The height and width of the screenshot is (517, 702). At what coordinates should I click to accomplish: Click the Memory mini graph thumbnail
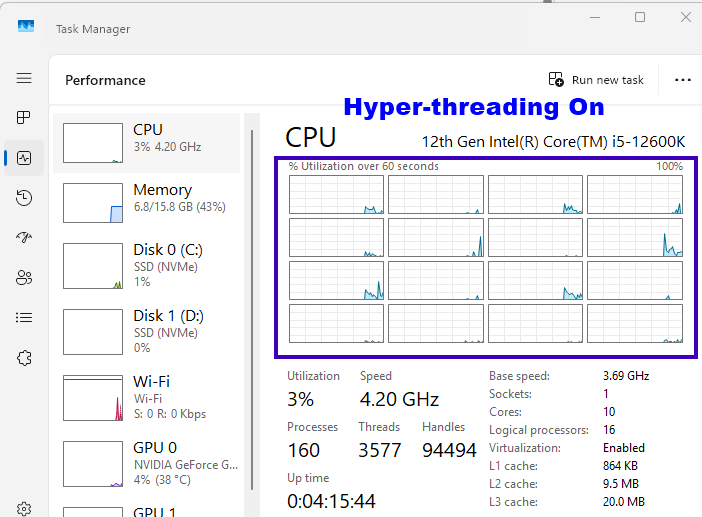click(93, 203)
